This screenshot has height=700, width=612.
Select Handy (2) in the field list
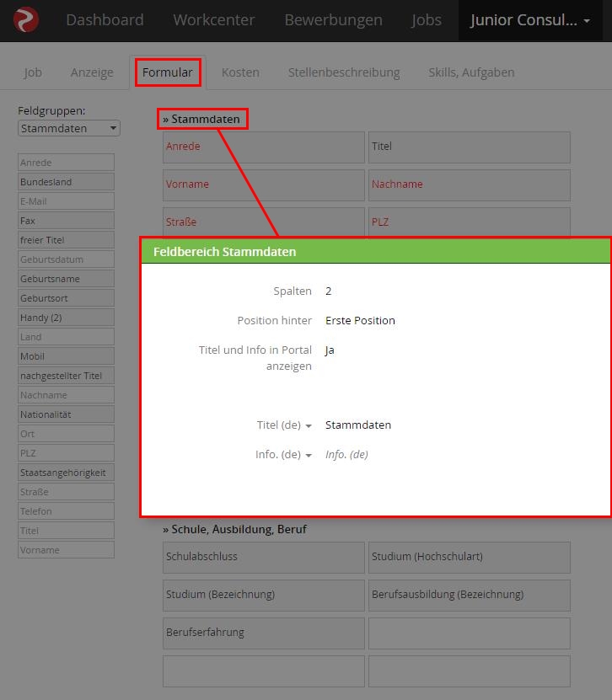coord(66,318)
